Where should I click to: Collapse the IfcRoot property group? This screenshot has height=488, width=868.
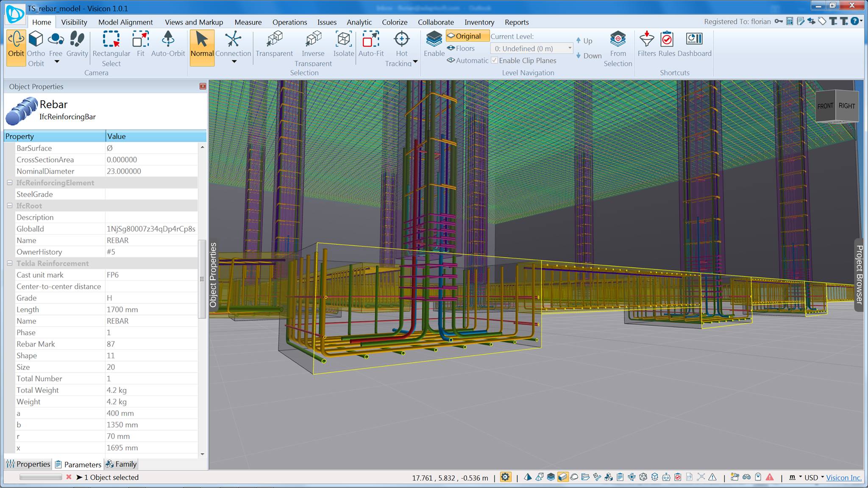point(9,205)
